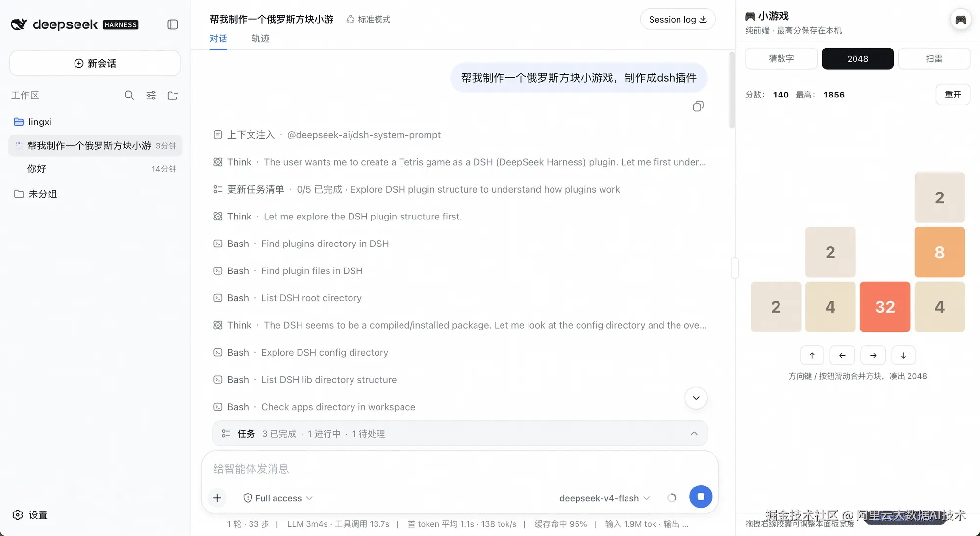This screenshot has height=536, width=980.
Task: Expand Bash step List DSH root directory
Action: 287,298
